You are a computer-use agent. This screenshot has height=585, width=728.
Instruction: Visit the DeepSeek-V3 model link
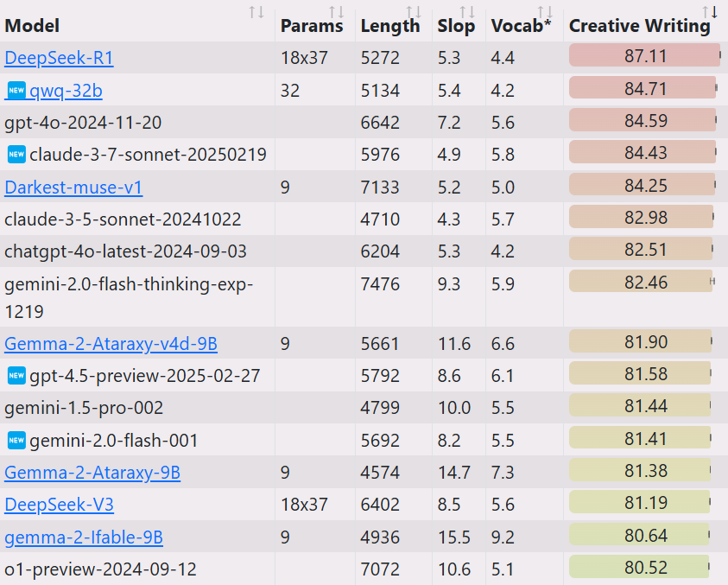[59, 505]
